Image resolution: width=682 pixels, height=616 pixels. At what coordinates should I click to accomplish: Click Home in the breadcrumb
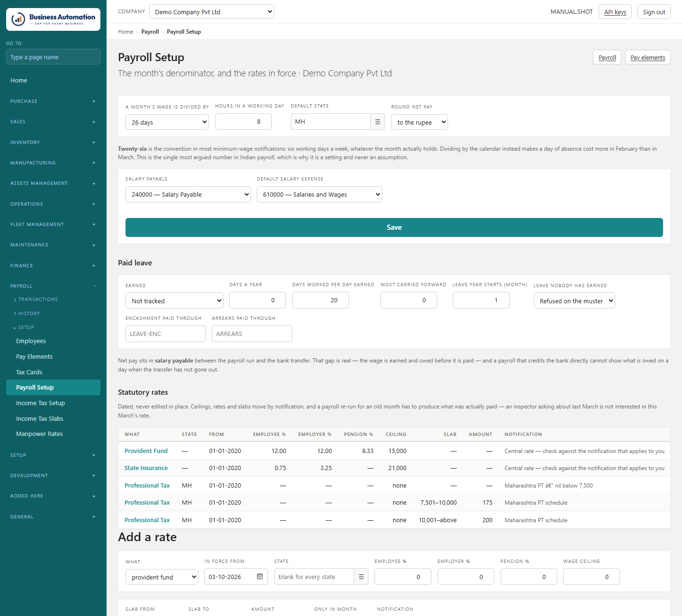point(126,32)
